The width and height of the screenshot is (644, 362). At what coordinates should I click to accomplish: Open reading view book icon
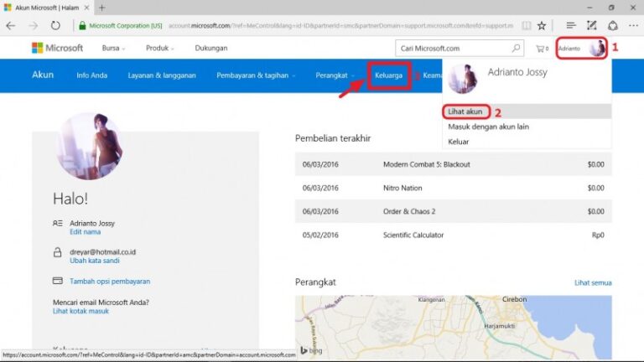click(x=526, y=26)
